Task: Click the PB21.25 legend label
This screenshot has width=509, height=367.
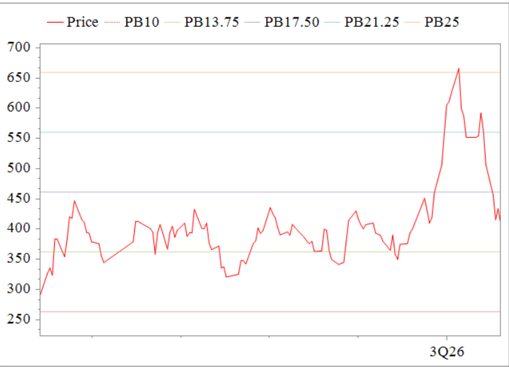Action: coord(372,22)
